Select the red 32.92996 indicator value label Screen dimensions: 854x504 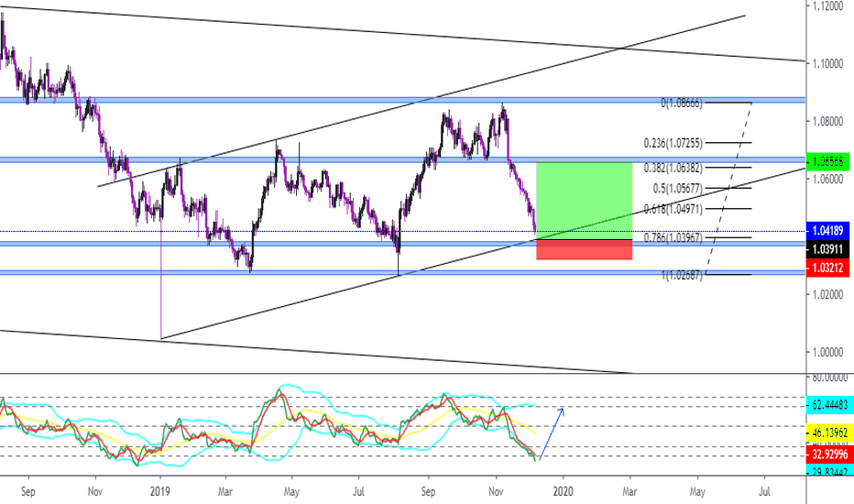pyautogui.click(x=827, y=453)
